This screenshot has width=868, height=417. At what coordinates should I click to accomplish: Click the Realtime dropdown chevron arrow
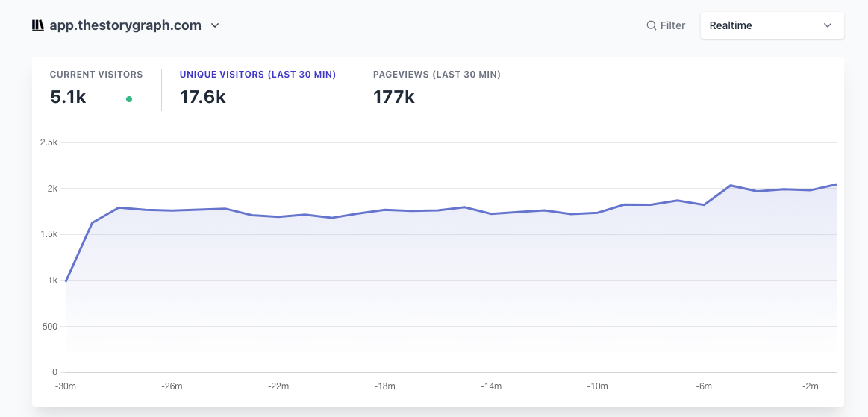point(828,25)
